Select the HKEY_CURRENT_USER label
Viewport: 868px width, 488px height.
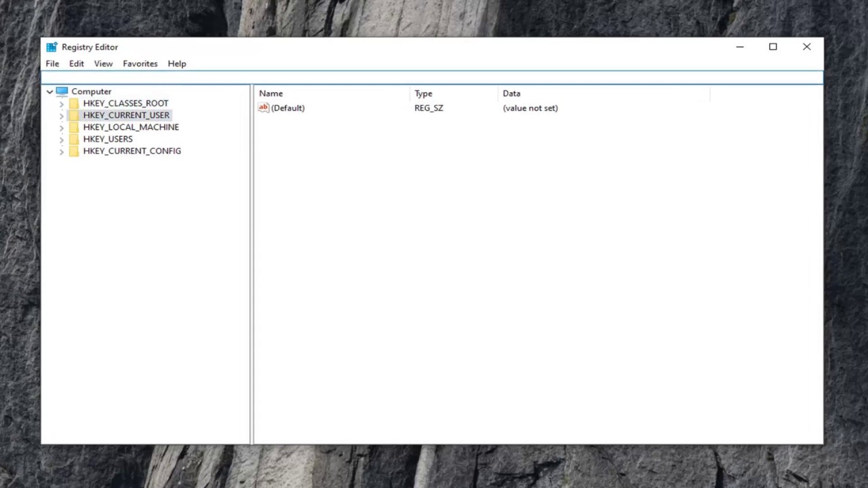pos(126,115)
